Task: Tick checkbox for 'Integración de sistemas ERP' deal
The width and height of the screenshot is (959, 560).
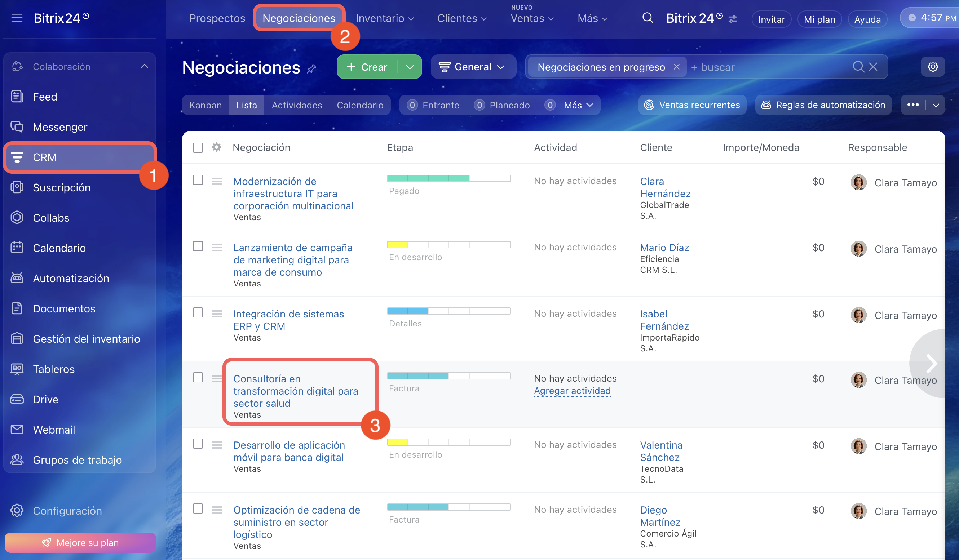Action: click(198, 312)
